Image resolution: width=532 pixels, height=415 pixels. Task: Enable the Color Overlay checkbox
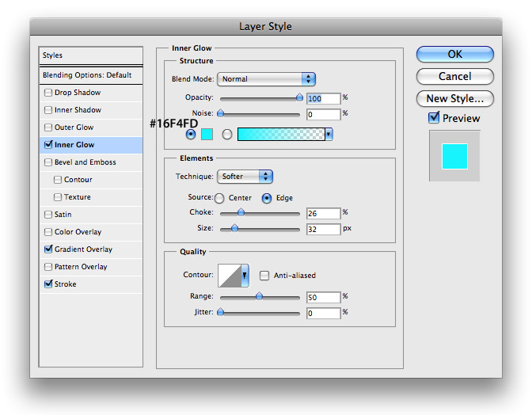[x=48, y=232]
